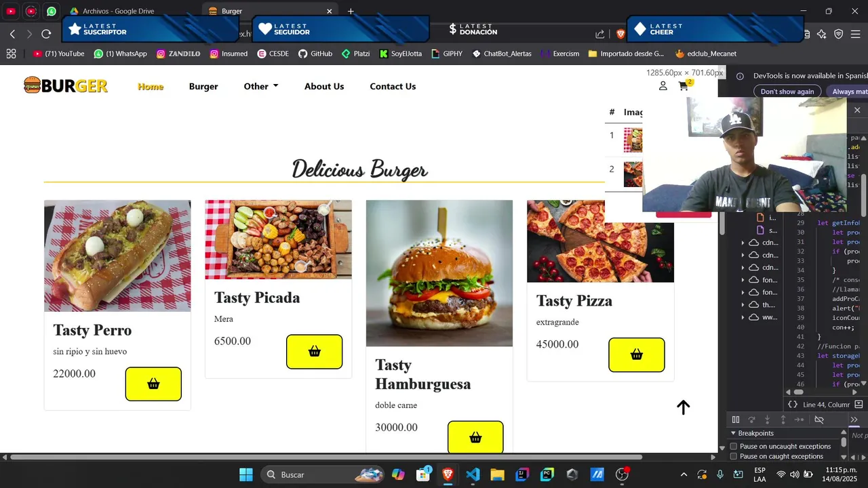This screenshot has width=868, height=488.
Task: Click the Windows Start button
Action: (245, 474)
